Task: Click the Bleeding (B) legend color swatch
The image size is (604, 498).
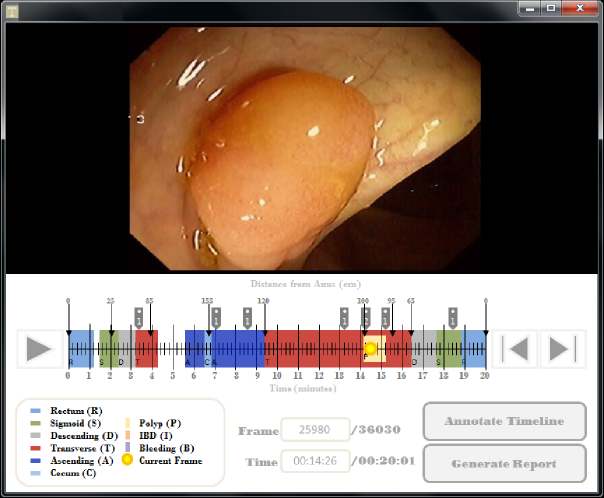Action: [128, 448]
